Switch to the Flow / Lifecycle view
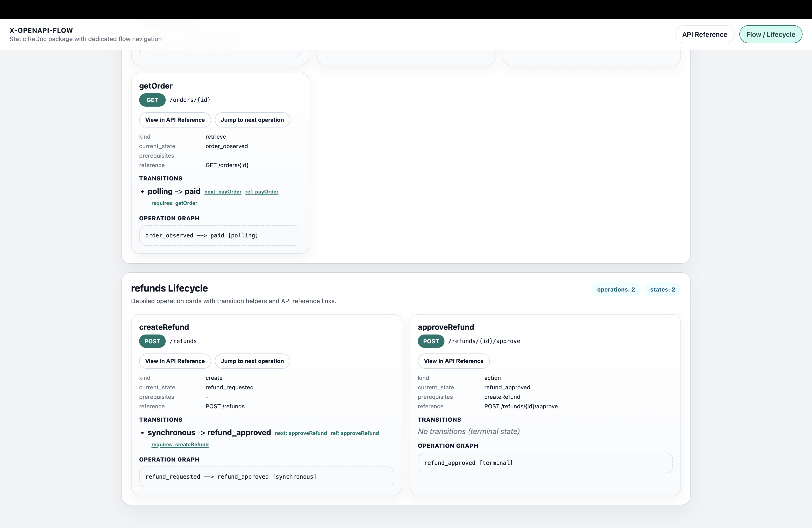The image size is (812, 528). pos(771,34)
